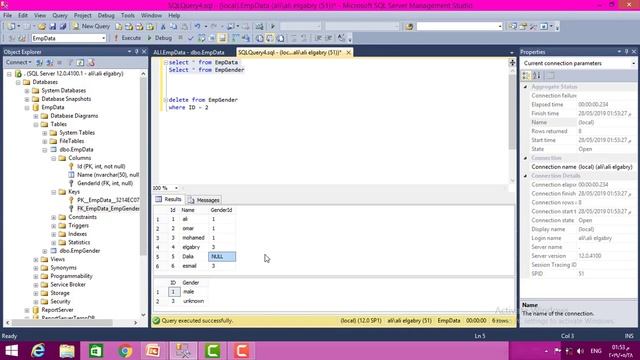Click the Open File folder icon

click(42, 26)
